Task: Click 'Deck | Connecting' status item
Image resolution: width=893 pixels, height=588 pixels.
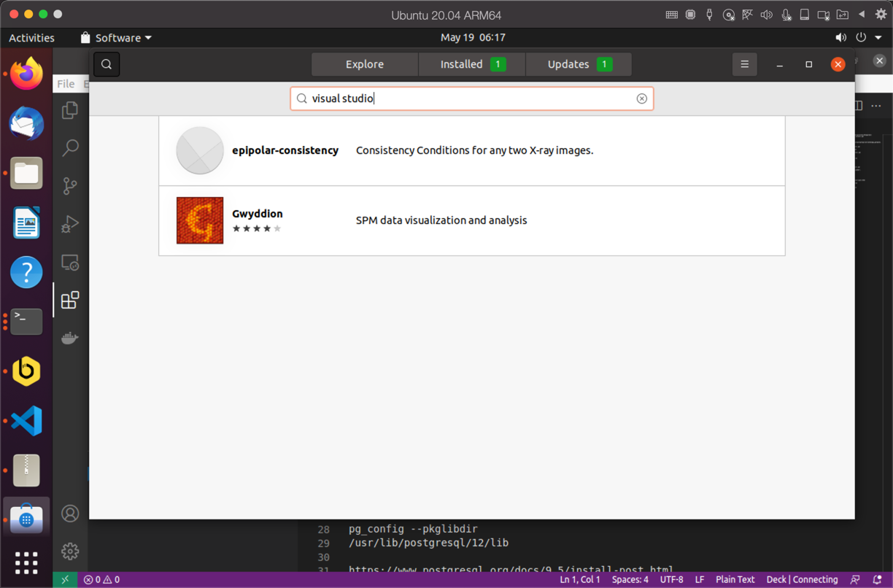Action: [802, 579]
